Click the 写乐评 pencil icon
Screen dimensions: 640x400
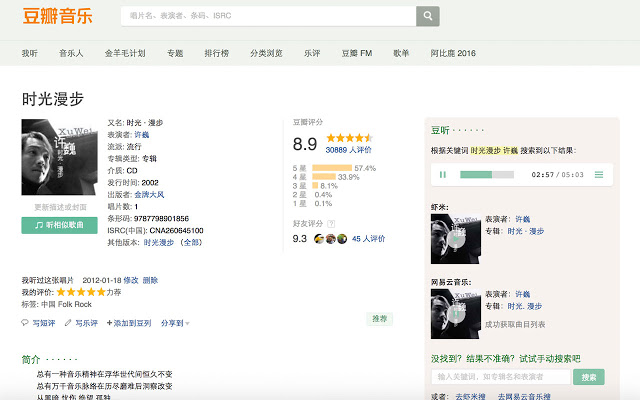(x=67, y=323)
